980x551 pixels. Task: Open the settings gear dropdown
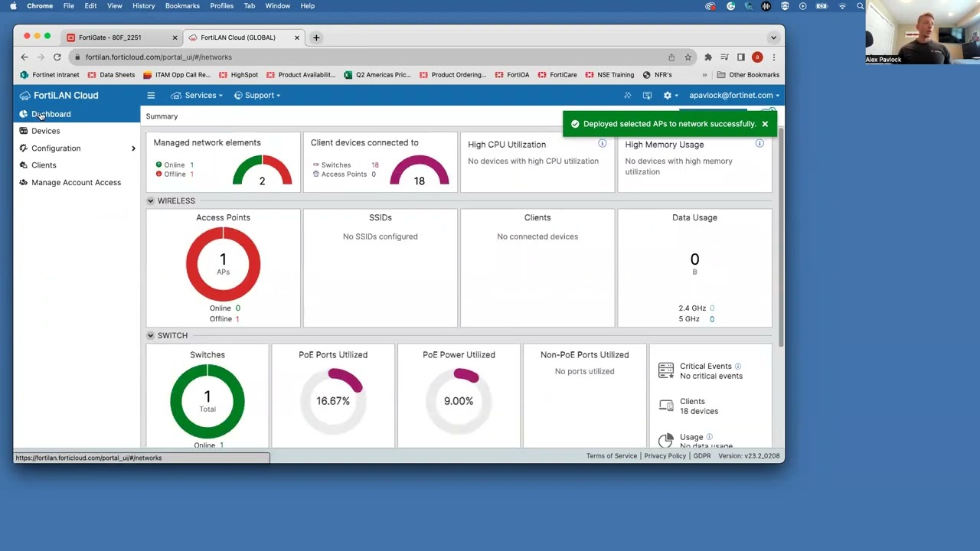click(670, 96)
